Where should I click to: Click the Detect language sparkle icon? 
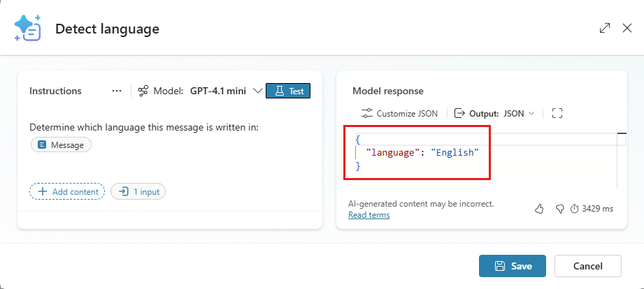tap(28, 28)
